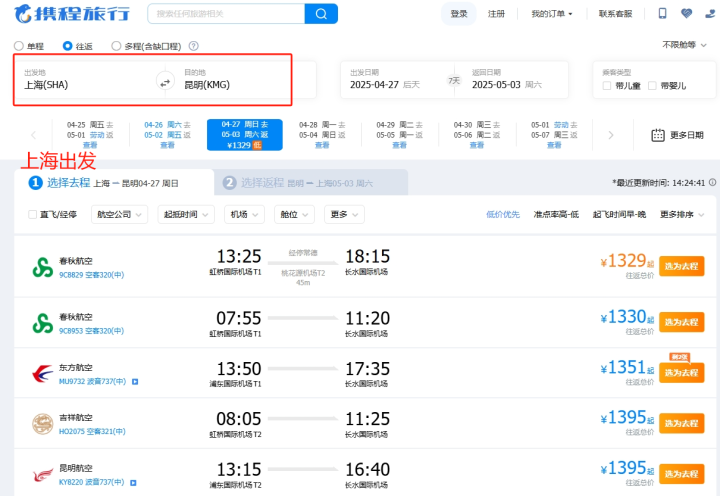This screenshot has width=720, height=496.
Task: Click Kunming Airlines logo for KY8220
Action: pos(43,474)
